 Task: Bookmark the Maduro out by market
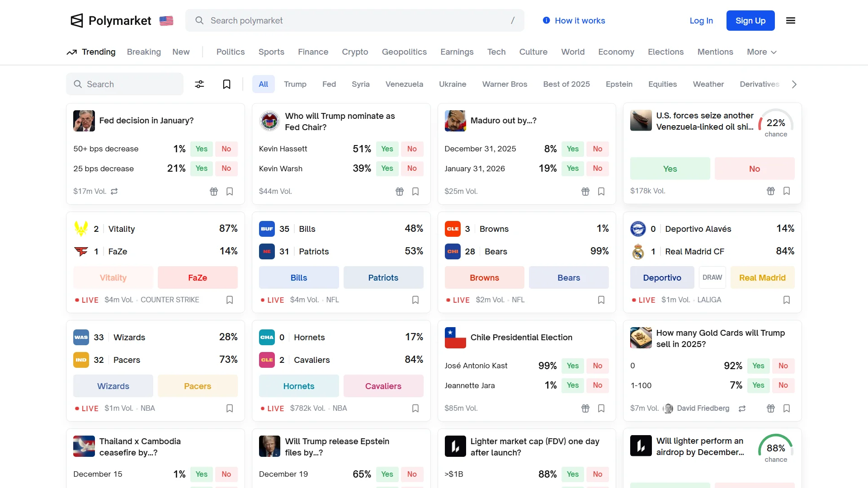coord(601,192)
